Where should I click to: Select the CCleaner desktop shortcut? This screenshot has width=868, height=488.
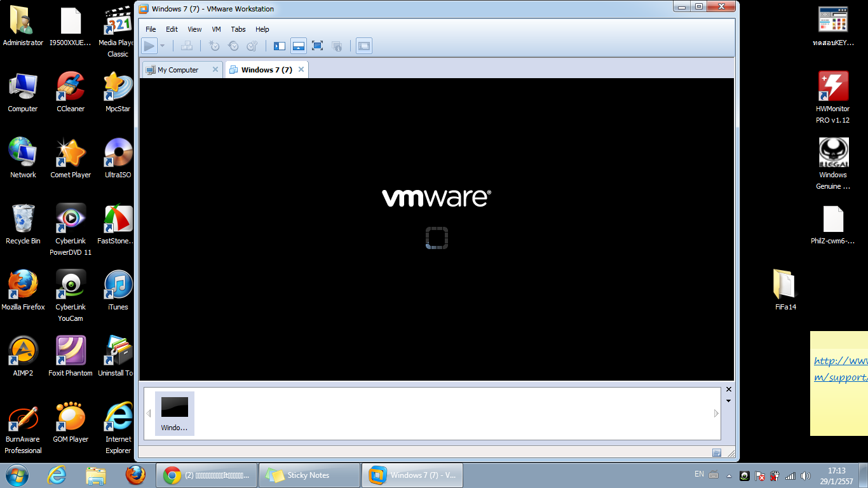71,93
